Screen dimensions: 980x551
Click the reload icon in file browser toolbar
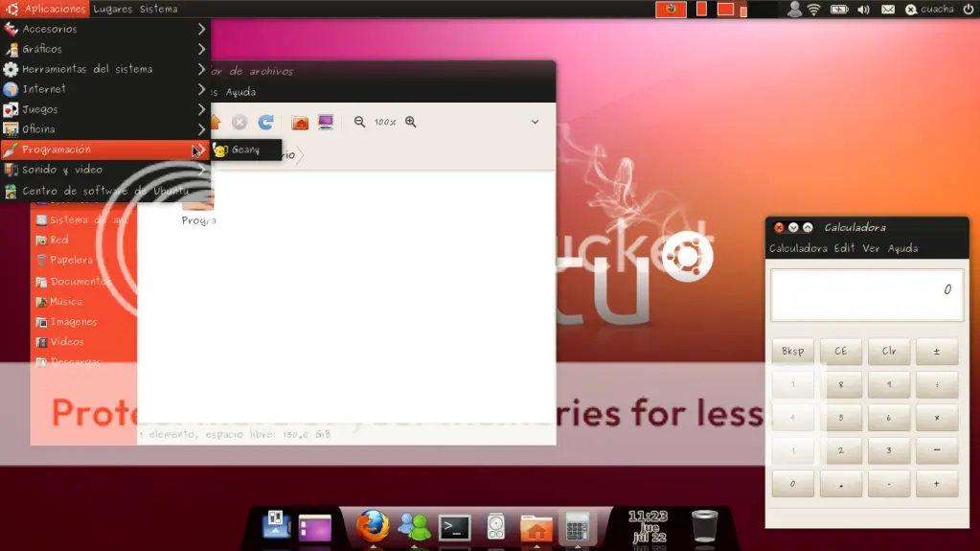point(265,122)
